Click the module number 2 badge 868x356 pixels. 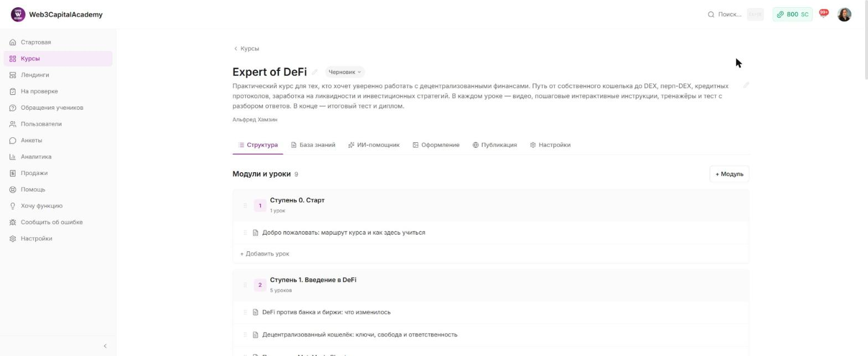[260, 285]
